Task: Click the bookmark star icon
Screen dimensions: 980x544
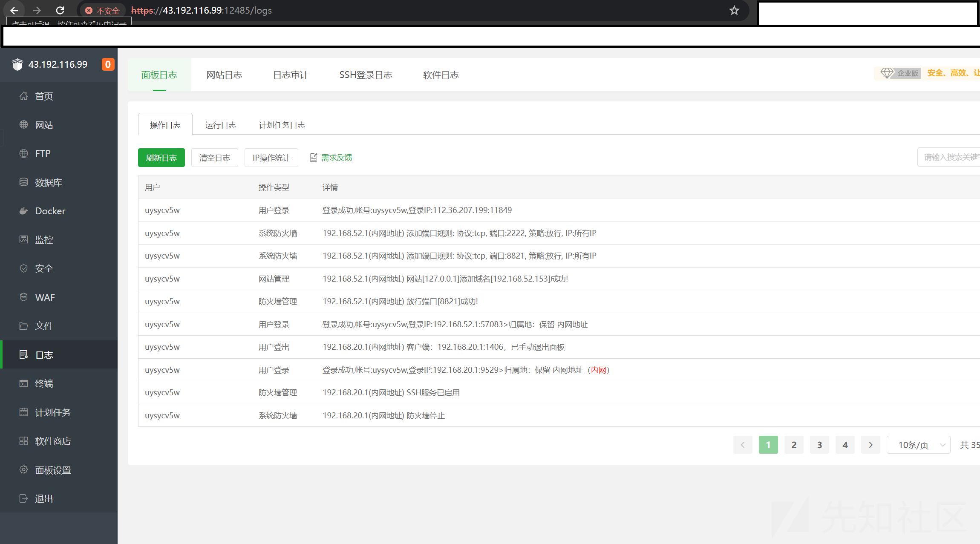Action: click(734, 10)
